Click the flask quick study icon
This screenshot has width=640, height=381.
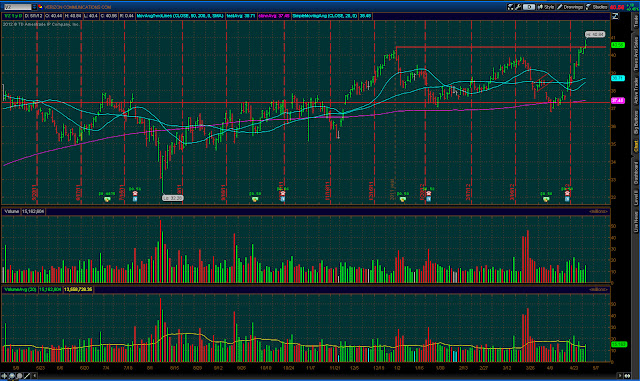511,7
